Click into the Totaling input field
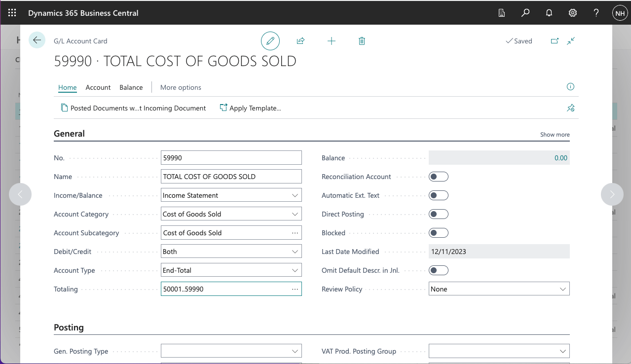The image size is (631, 364). click(x=224, y=289)
